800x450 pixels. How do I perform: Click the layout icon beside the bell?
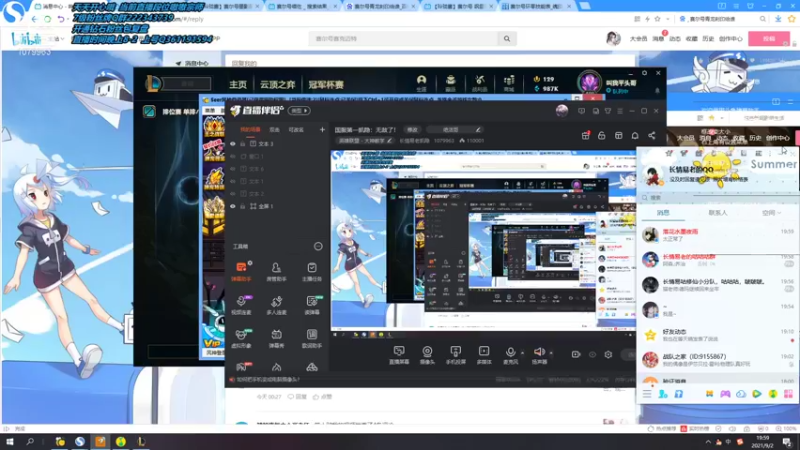point(618,136)
